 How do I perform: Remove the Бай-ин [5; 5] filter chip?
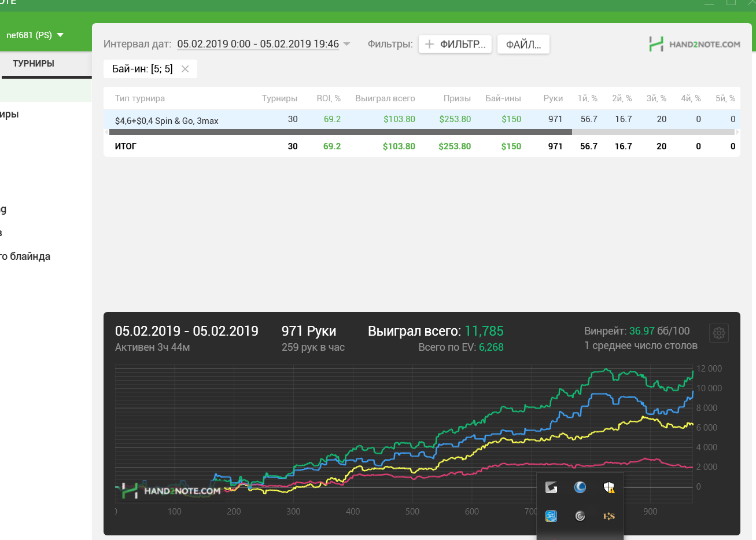pos(185,69)
